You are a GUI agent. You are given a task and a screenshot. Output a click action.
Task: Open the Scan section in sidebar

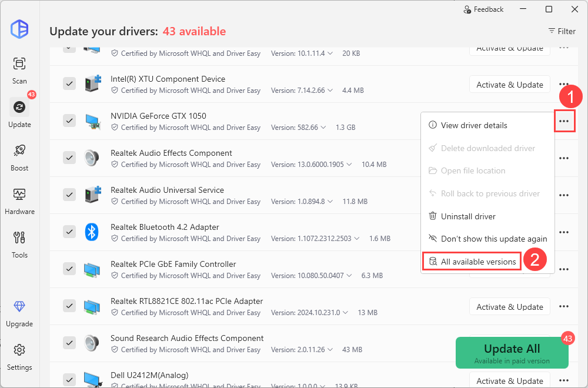pos(19,71)
